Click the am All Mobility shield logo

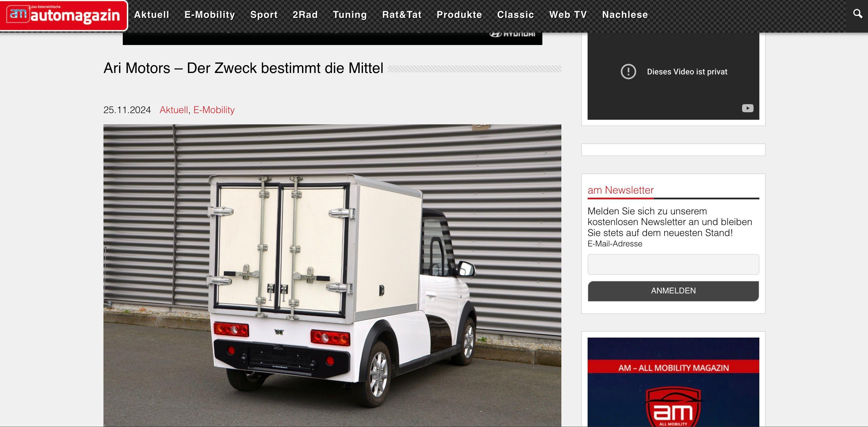pos(673,408)
